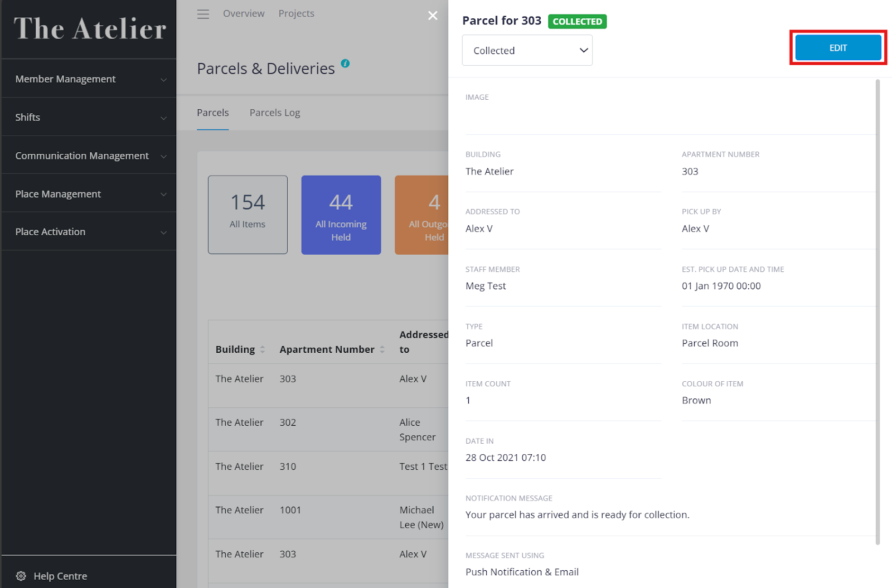
Task: Select the Parcels tab
Action: [212, 113]
